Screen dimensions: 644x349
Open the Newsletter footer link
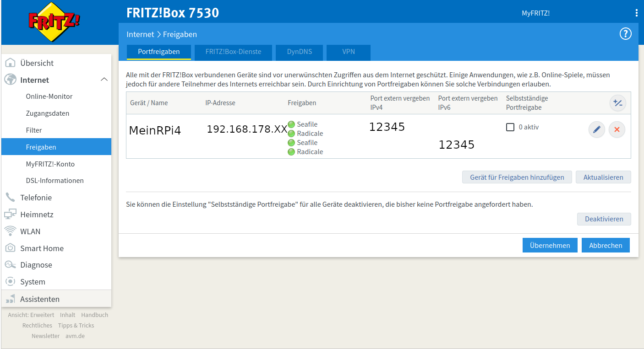(45, 336)
